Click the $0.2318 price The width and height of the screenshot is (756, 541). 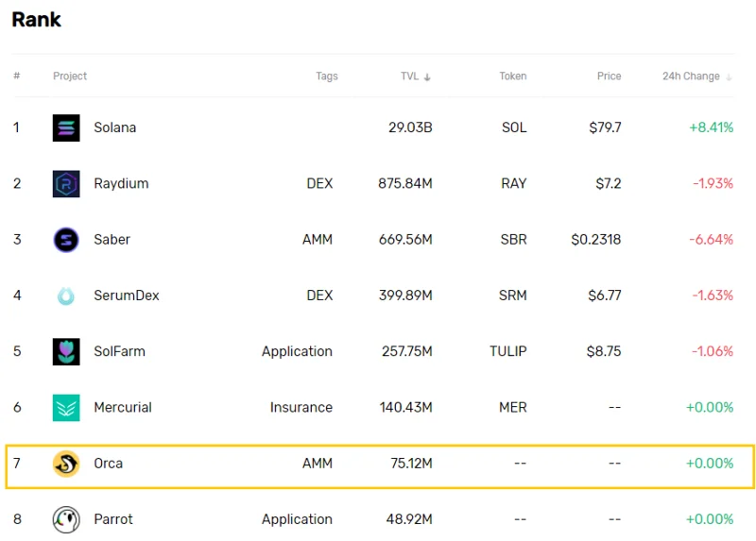point(596,240)
